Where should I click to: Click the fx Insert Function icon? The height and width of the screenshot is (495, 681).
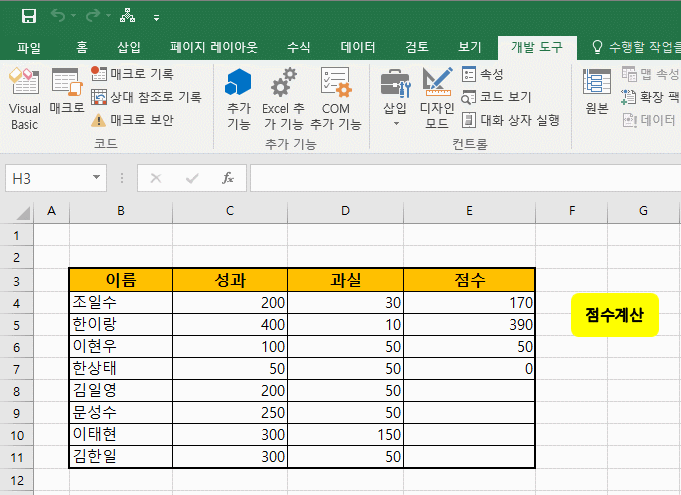point(228,178)
